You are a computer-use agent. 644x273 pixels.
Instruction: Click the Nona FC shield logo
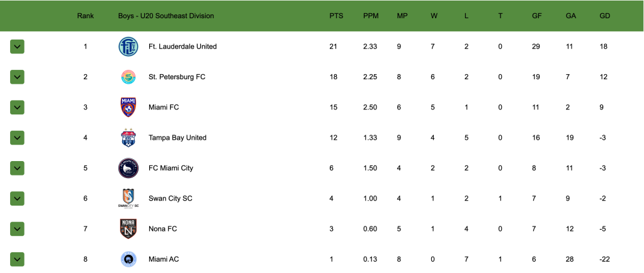pyautogui.click(x=128, y=229)
